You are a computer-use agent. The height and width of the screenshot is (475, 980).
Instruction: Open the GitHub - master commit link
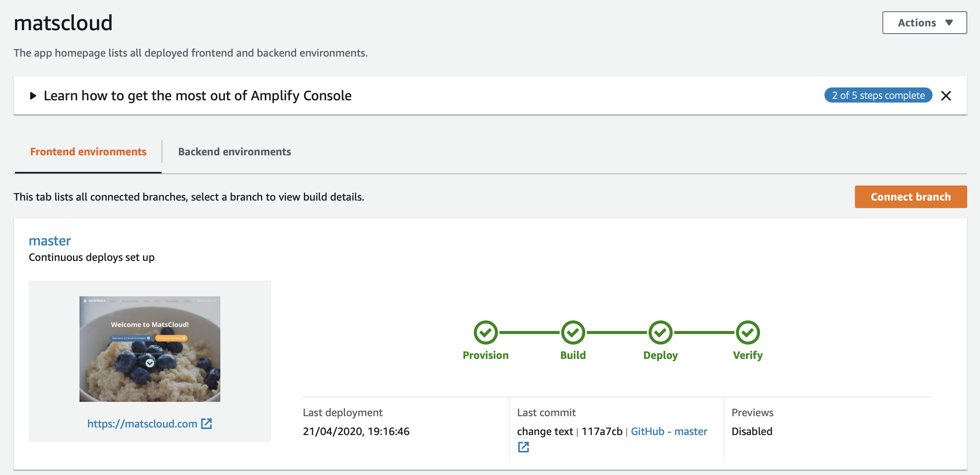(669, 431)
